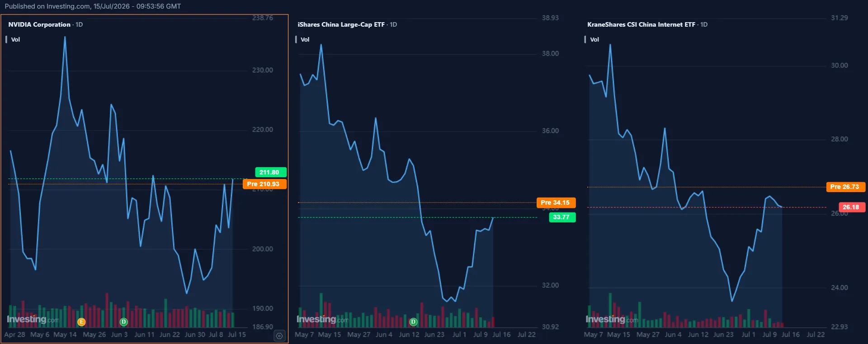Click Investing.com logo in KraneShares chart

[x=612, y=319]
